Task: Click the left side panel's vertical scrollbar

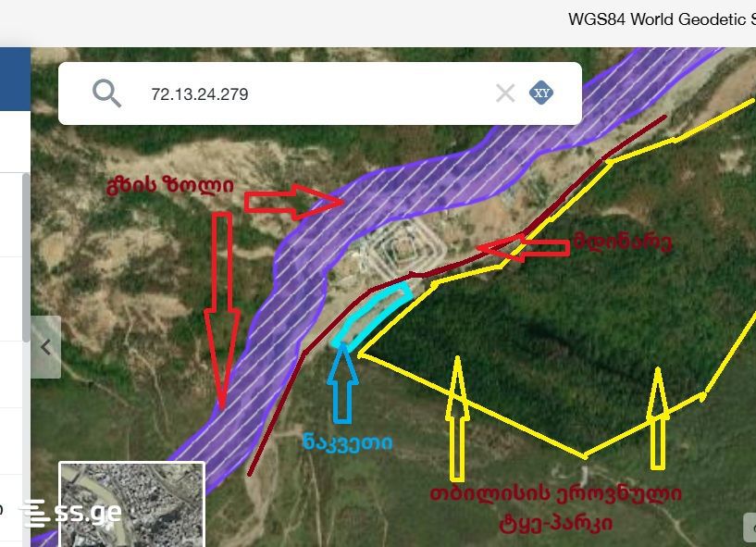Action: [26, 258]
